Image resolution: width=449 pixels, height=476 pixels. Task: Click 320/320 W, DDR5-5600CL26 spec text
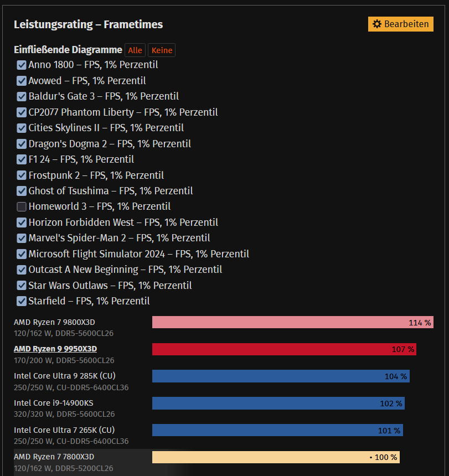(64, 414)
